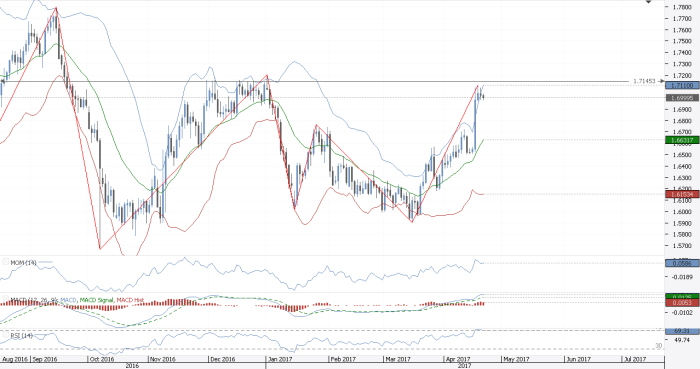Click the RSI (14) indicator label
Viewport: 700px width, 369px height.
click(x=21, y=335)
